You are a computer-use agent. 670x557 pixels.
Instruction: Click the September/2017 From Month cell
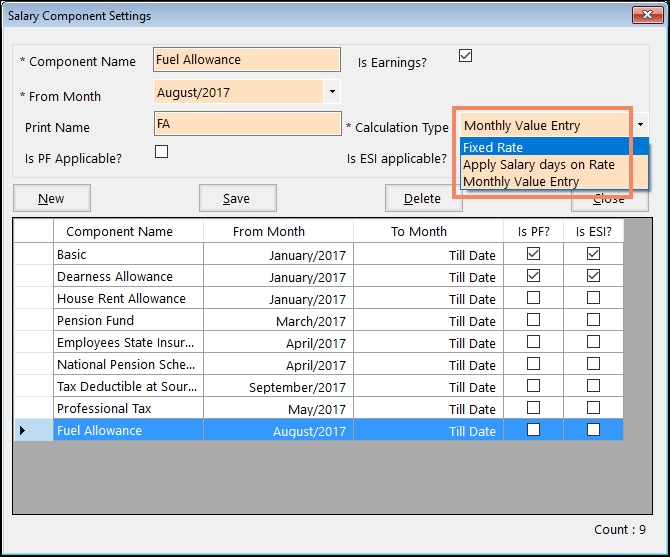point(278,386)
